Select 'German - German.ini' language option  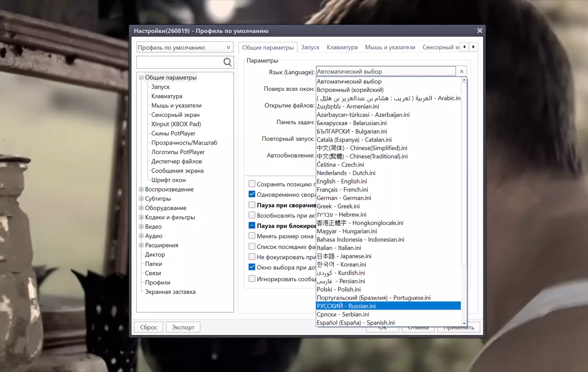(x=388, y=198)
